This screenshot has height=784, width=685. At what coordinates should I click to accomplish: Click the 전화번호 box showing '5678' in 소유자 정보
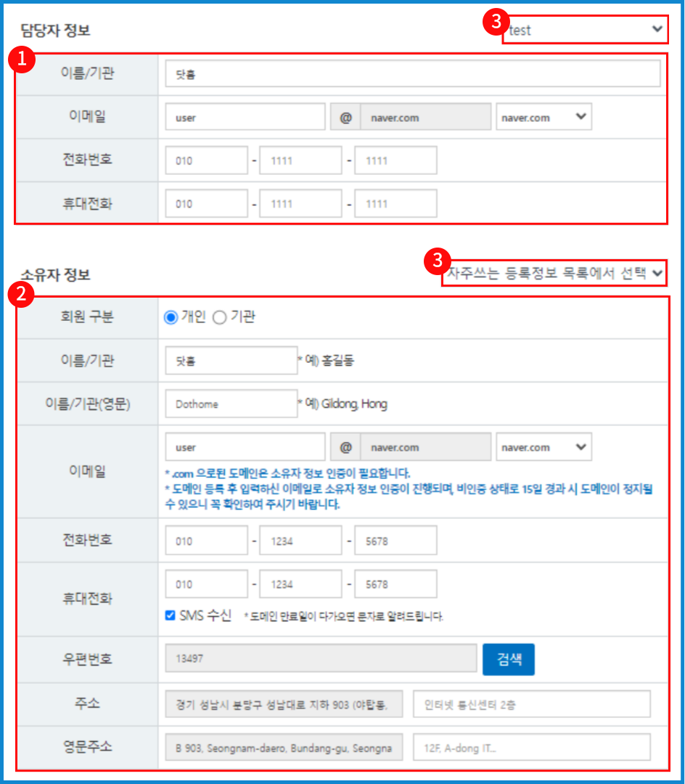(395, 540)
